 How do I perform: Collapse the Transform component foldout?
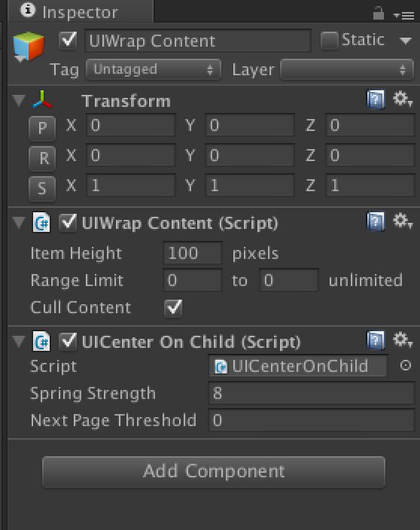click(x=19, y=100)
